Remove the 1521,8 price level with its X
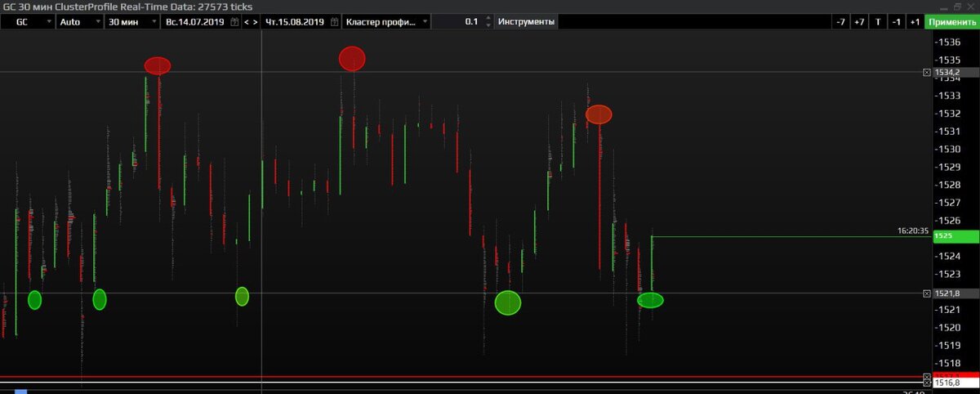 pos(926,293)
